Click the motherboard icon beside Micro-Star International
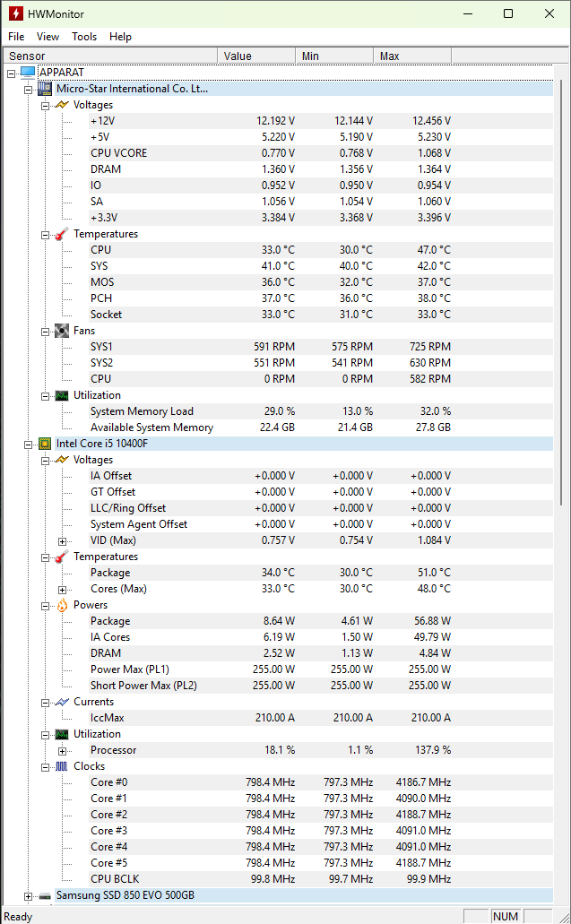The width and height of the screenshot is (571, 924). tap(45, 89)
